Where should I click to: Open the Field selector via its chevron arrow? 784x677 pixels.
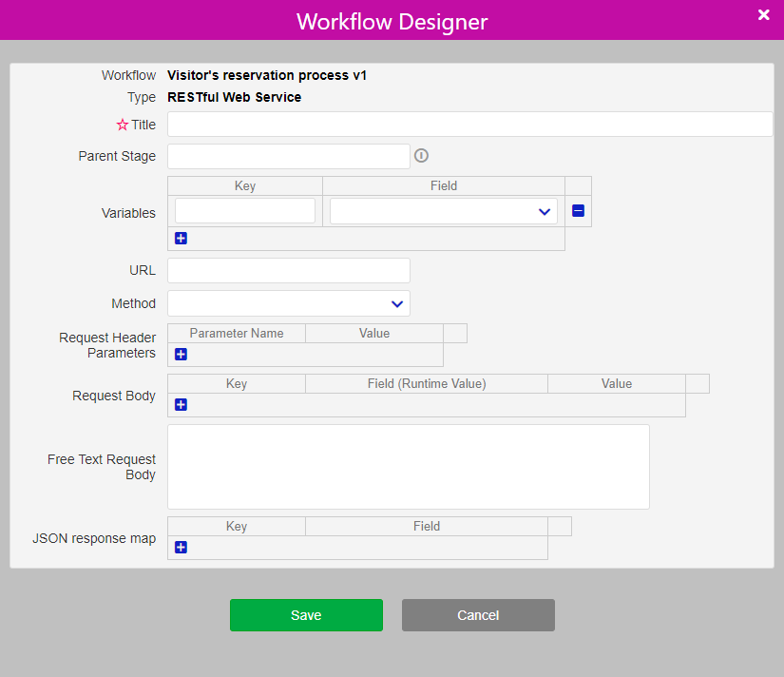(x=544, y=210)
